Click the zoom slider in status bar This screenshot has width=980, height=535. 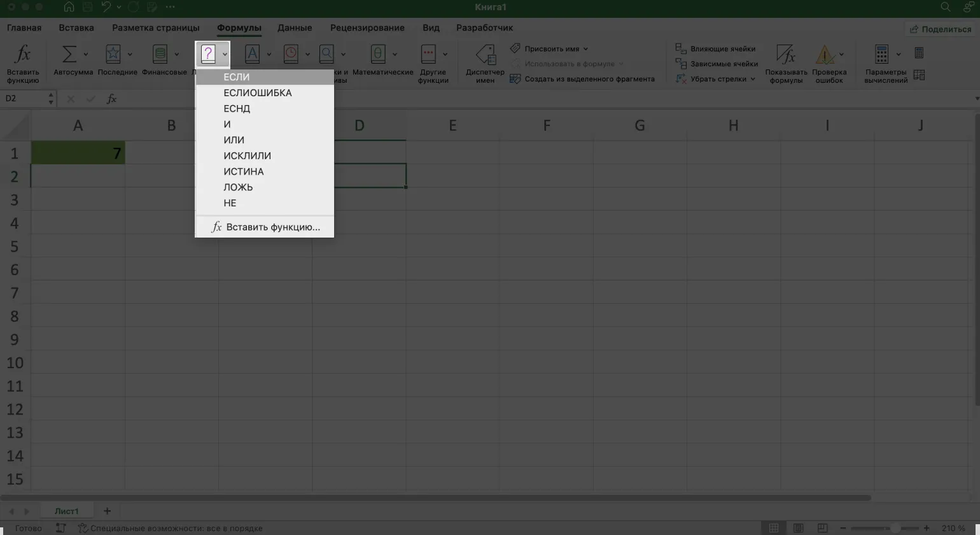[895, 529]
